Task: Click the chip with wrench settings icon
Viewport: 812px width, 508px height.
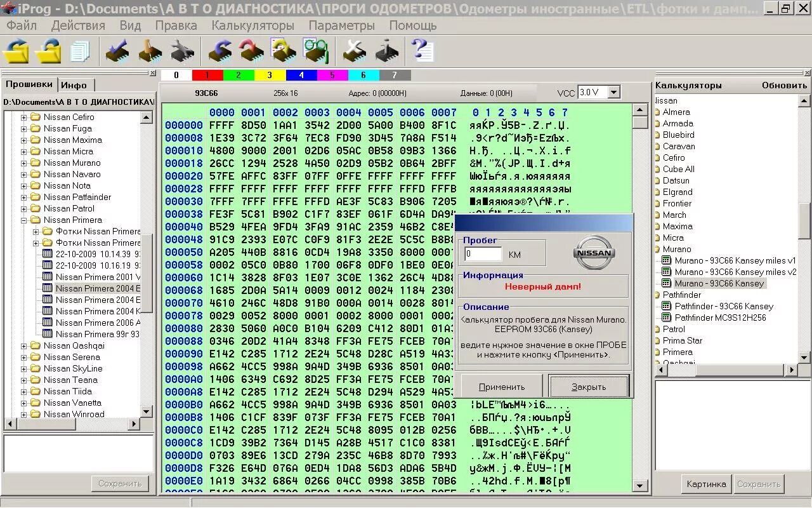Action: tap(182, 51)
